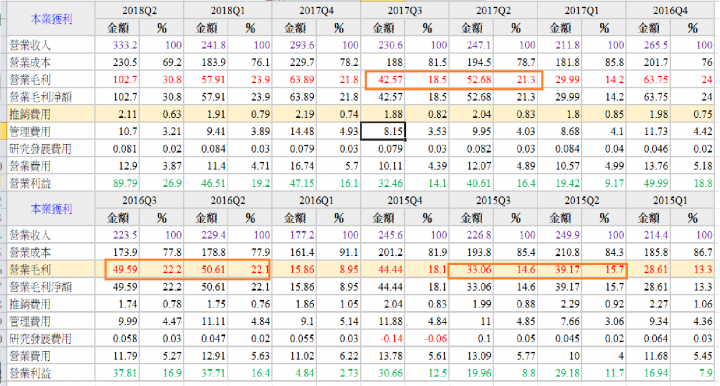Select active cell 8.15 in 2017Q3 管理費用
Image resolution: width=720 pixels, height=386 pixels.
382,131
